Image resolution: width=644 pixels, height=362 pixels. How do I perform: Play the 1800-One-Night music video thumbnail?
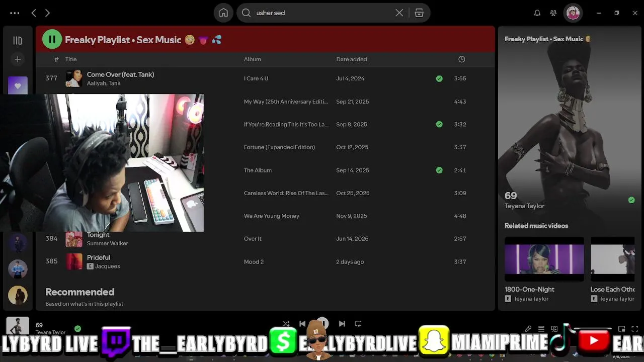click(544, 259)
